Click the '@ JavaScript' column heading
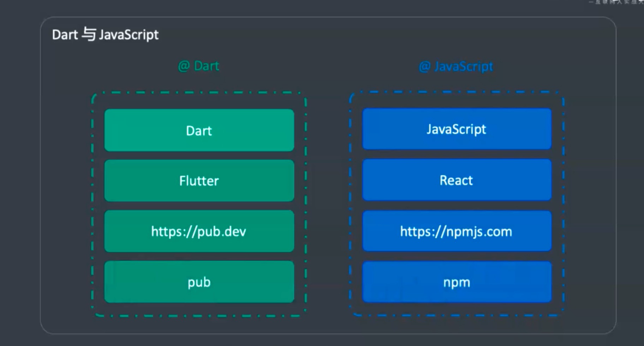644x346 pixels. tap(456, 66)
